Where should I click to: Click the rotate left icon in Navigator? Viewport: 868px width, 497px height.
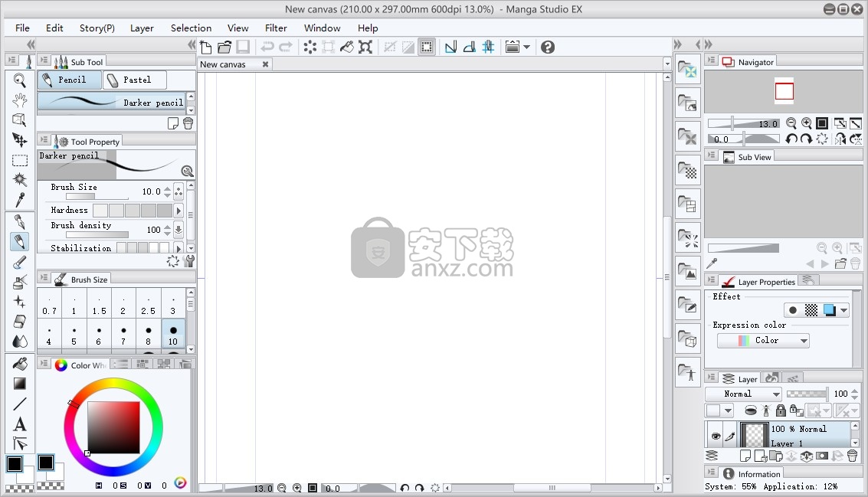click(791, 139)
